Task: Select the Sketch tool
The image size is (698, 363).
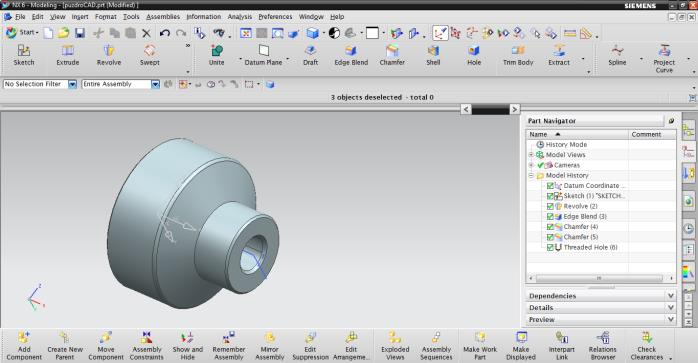Action: tap(24, 55)
